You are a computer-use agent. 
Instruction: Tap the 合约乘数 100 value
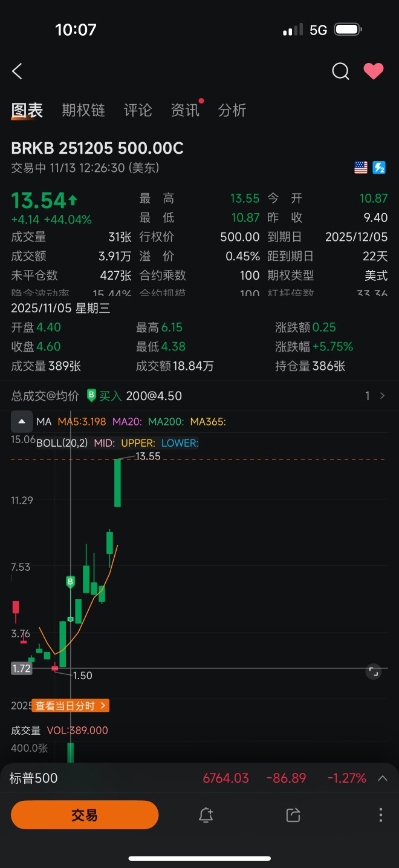click(x=250, y=275)
